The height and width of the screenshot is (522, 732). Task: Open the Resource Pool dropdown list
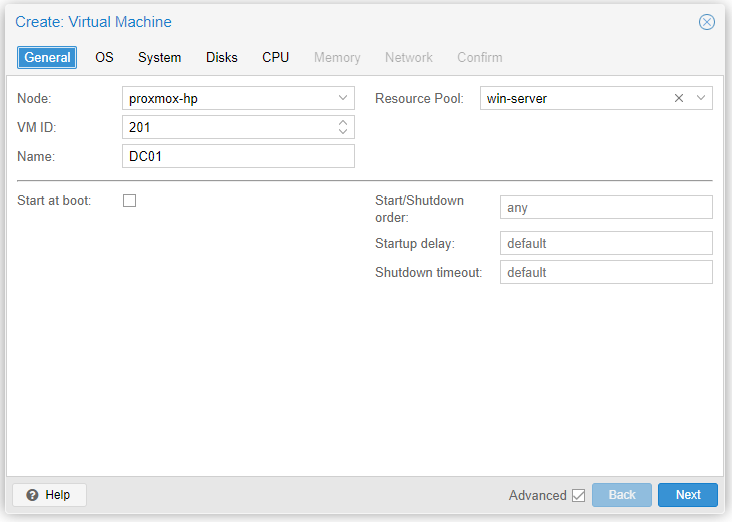pos(701,98)
